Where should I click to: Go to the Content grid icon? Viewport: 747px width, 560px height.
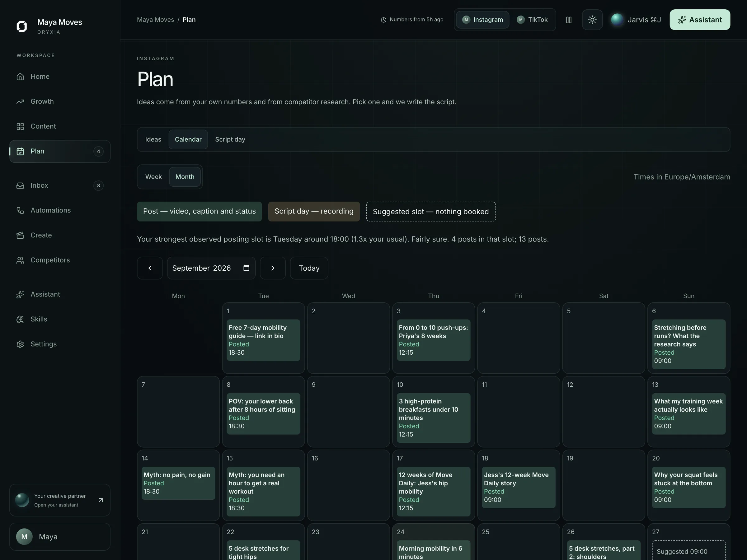(x=20, y=127)
